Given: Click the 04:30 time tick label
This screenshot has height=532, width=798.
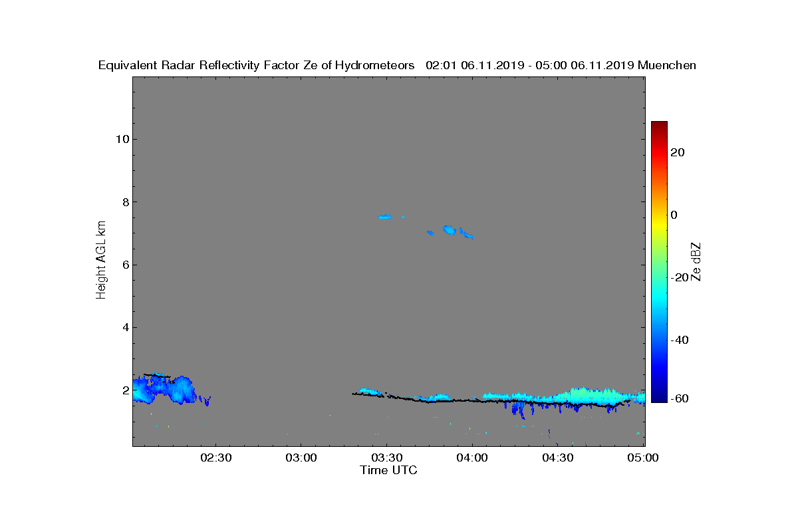Looking at the screenshot, I should (558, 458).
